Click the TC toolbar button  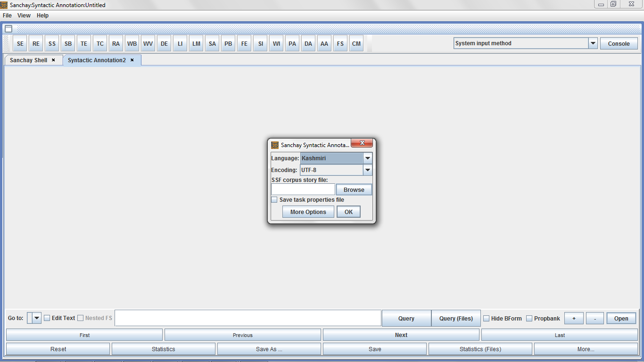tap(100, 43)
